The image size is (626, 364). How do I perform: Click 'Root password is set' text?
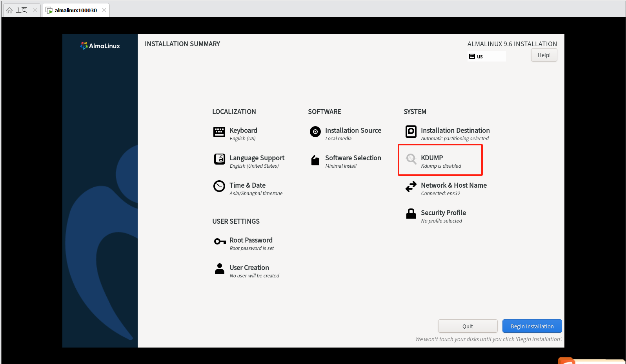point(251,248)
